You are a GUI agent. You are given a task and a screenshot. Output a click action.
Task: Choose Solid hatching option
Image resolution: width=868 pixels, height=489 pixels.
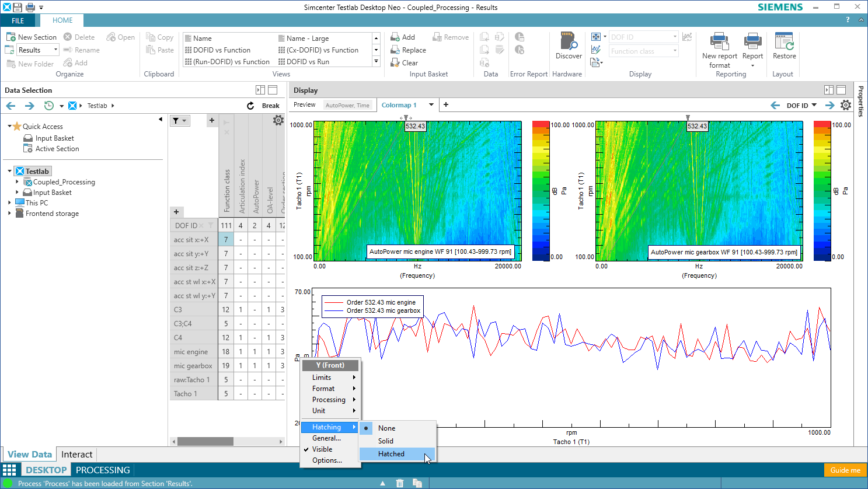coord(398,441)
